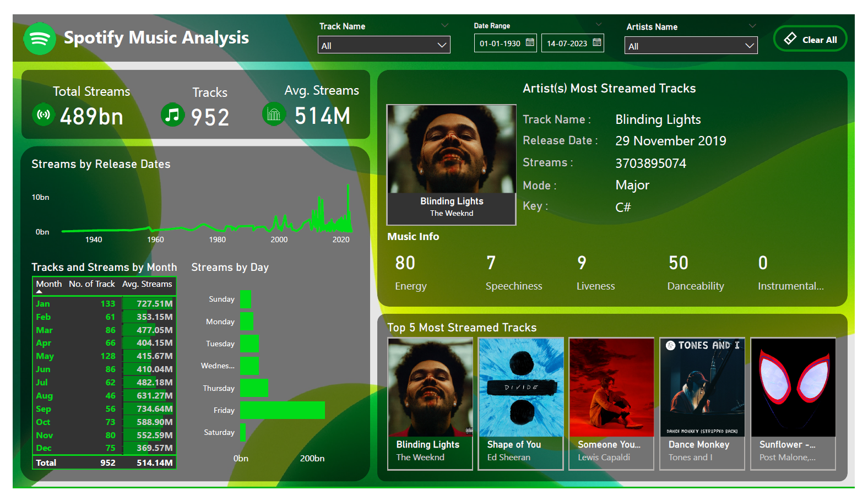Select the Friday bar in Streams by Day

282,410
